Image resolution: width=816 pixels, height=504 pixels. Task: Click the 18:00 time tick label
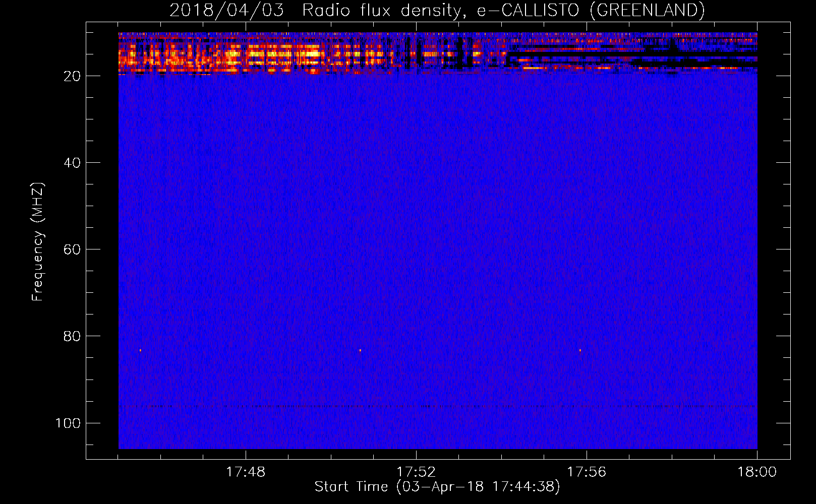[757, 472]
